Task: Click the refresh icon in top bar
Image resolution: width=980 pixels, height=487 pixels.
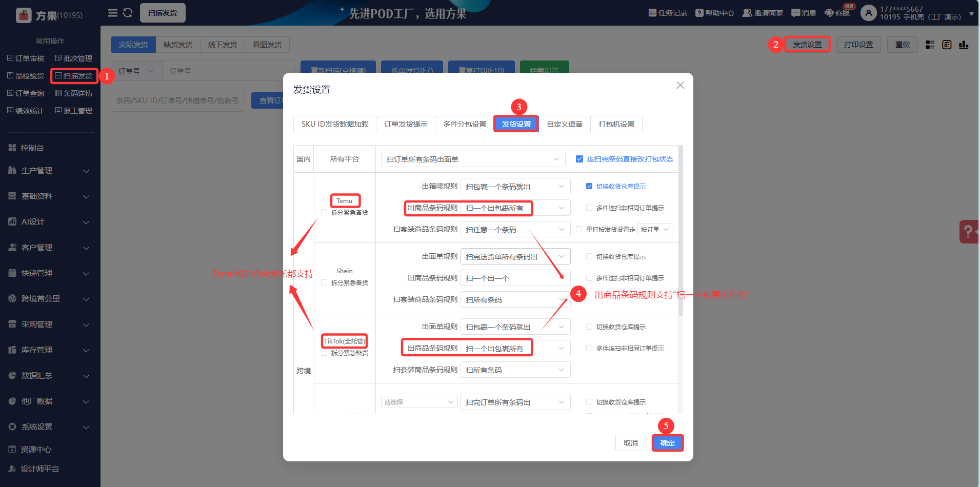Action: pos(128,13)
